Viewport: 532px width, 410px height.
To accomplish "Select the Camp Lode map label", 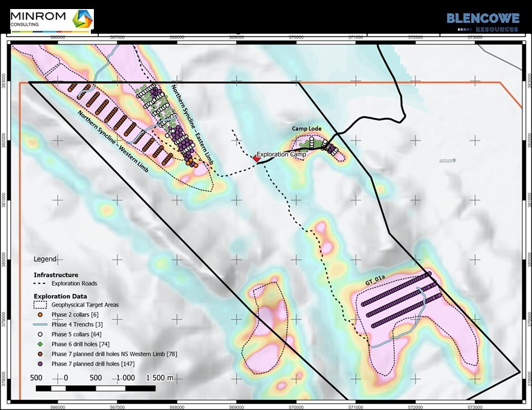I will click(307, 129).
